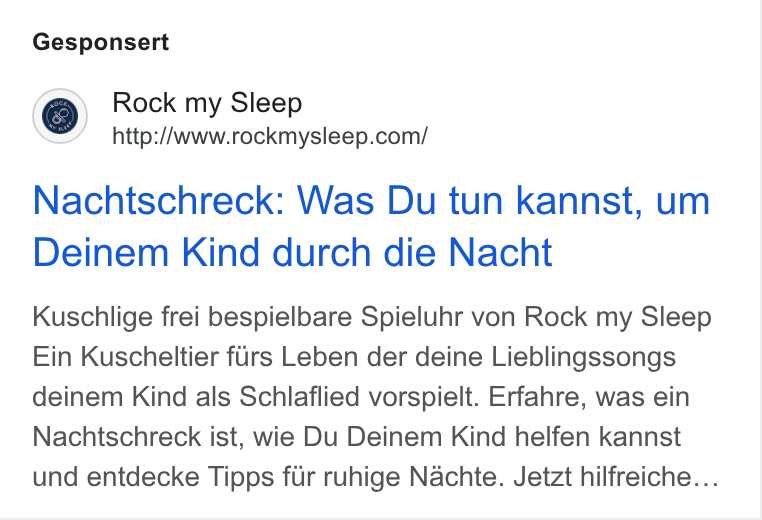Click the word "Lieblingssongs" in the description

click(583, 357)
